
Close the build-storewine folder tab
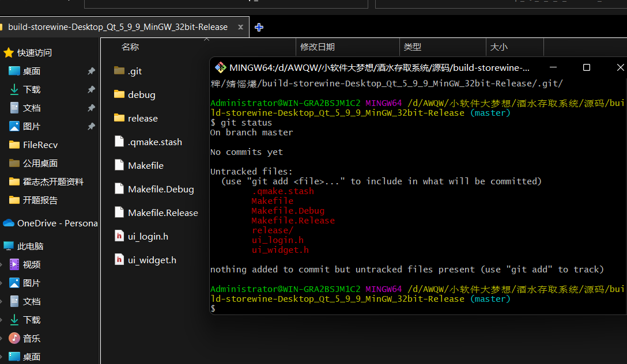coord(240,27)
